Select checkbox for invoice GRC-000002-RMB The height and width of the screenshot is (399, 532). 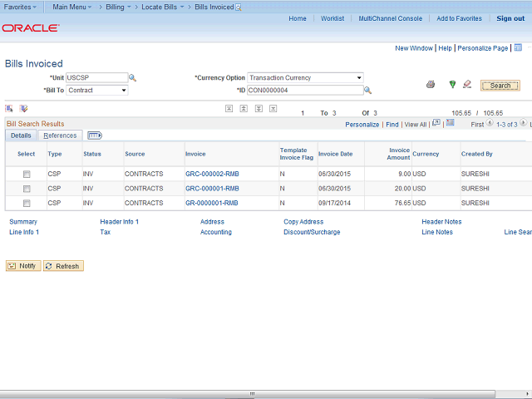pyautogui.click(x=27, y=175)
